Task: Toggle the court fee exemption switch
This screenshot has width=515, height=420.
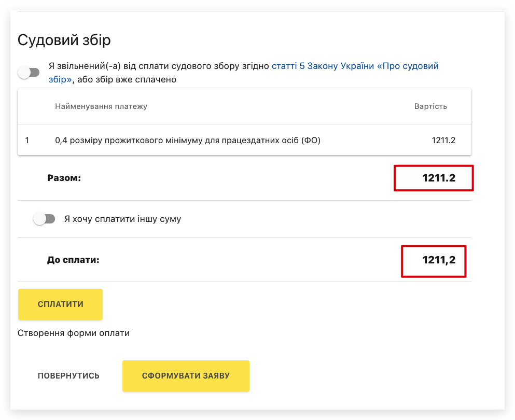Action: (29, 73)
